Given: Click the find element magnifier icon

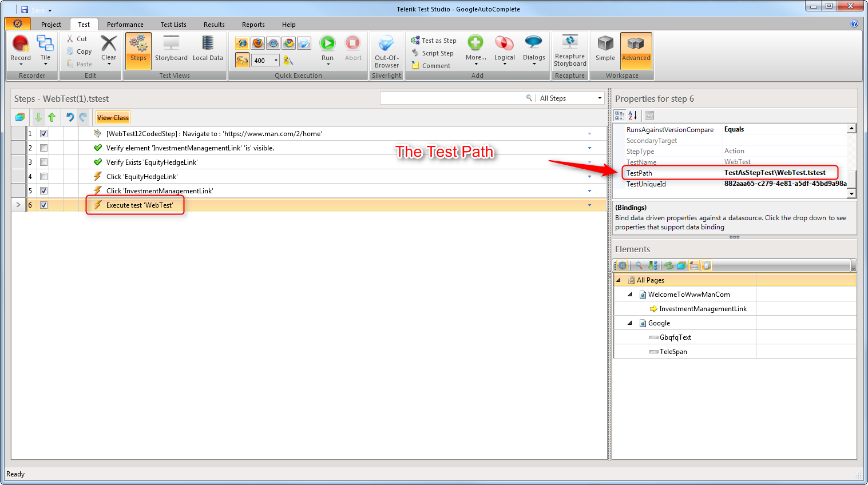Looking at the screenshot, I should coord(639,265).
